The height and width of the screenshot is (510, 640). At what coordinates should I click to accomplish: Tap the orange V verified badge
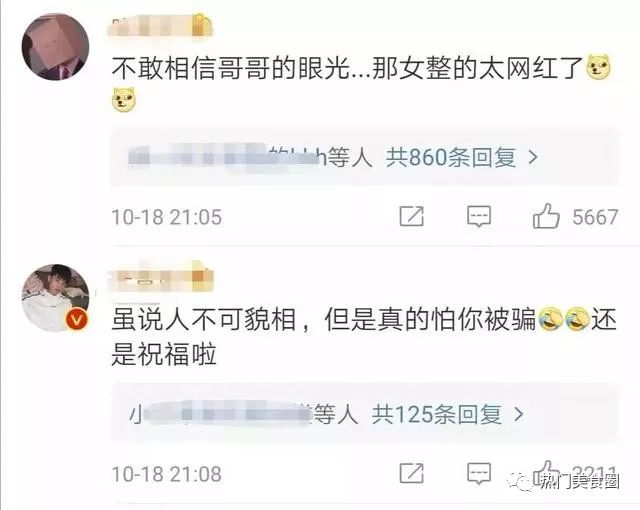[77, 319]
